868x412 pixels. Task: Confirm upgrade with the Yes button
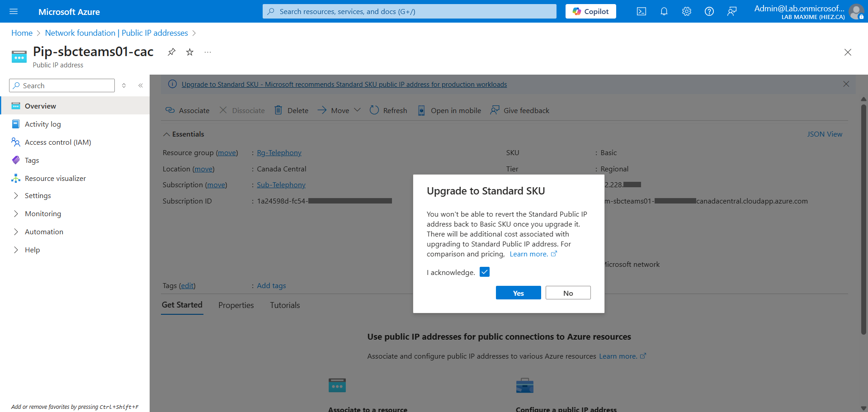coord(518,293)
